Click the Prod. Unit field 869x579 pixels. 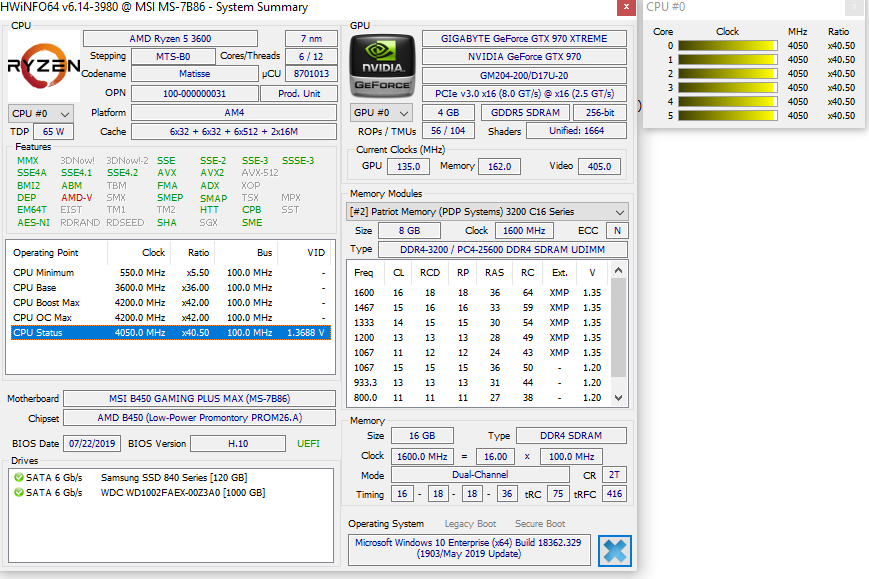point(299,94)
